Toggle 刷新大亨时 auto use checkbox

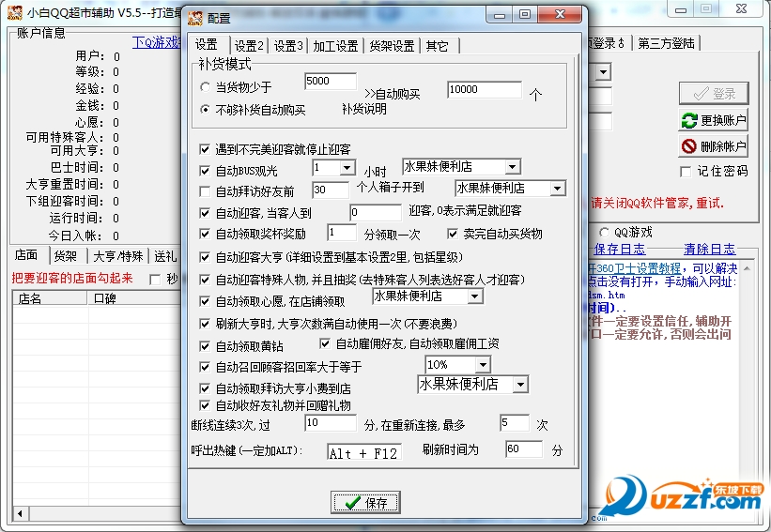click(x=205, y=324)
